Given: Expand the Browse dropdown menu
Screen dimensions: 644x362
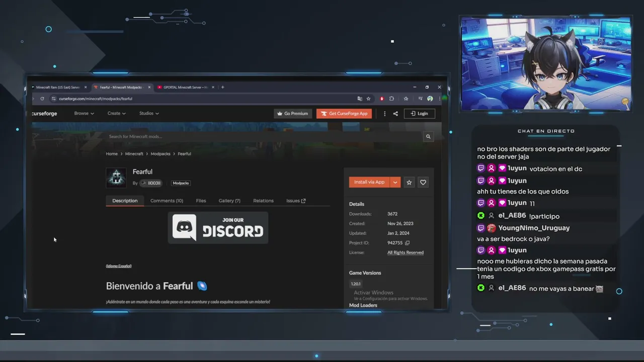Looking at the screenshot, I should tap(84, 114).
